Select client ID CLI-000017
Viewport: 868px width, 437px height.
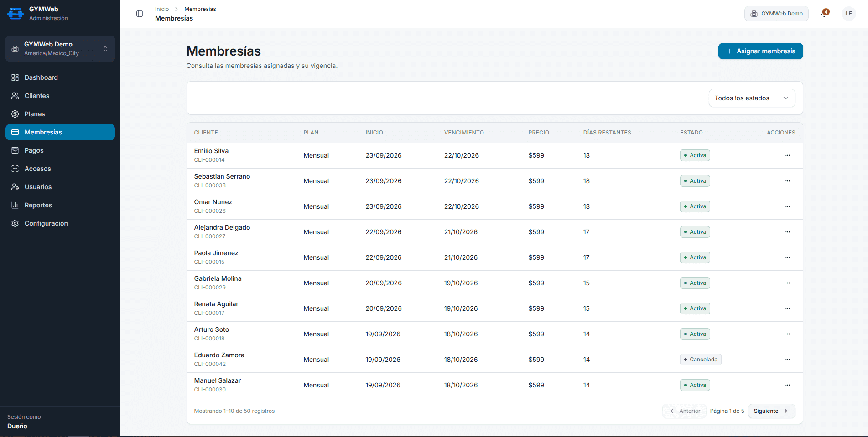209,313
